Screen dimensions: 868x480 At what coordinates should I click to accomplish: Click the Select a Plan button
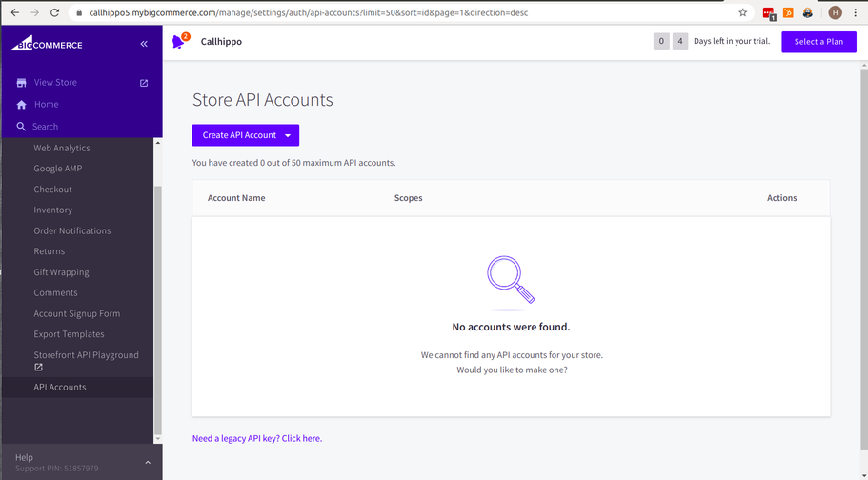818,42
